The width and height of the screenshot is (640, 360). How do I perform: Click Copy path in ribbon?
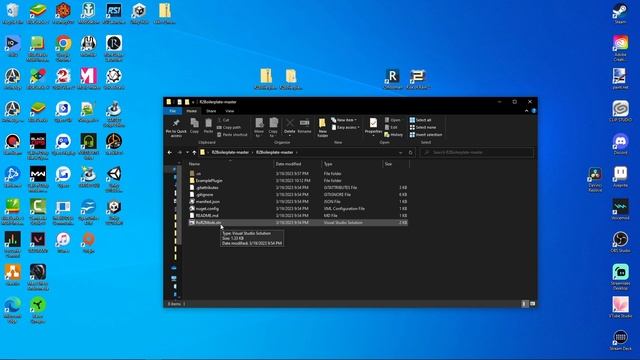(x=229, y=127)
